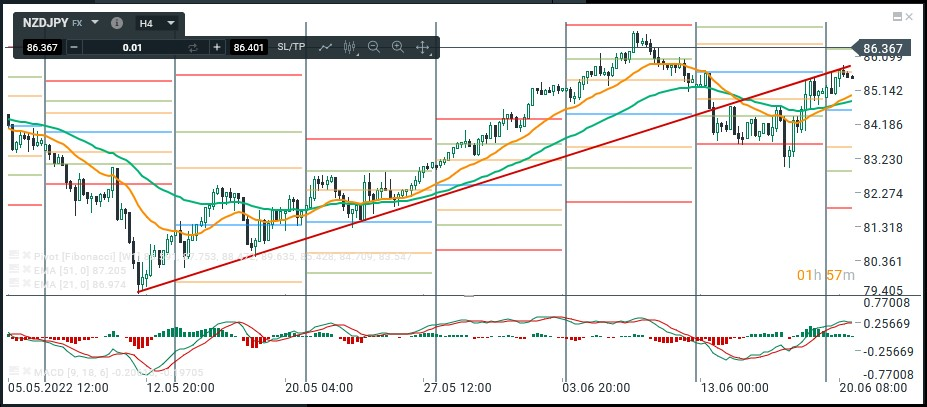The height and width of the screenshot is (407, 927).
Task: Remove the EMA 51 indicator
Action: tap(24, 270)
